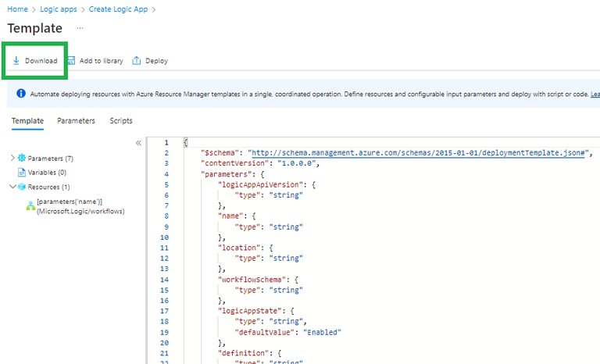Image resolution: width=600 pixels, height=364 pixels.
Task: Collapse the Resources (1) tree node
Action: coord(12,187)
